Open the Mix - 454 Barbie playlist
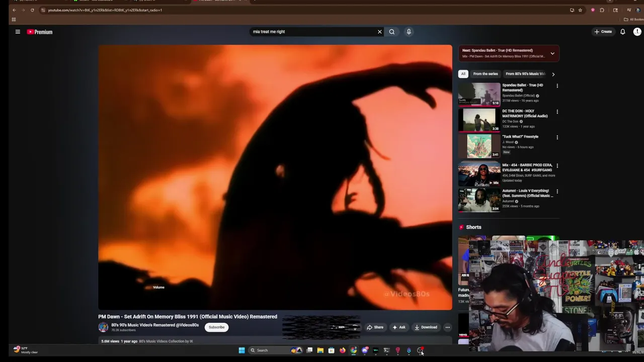Image resolution: width=644 pixels, height=362 pixels. point(479,174)
